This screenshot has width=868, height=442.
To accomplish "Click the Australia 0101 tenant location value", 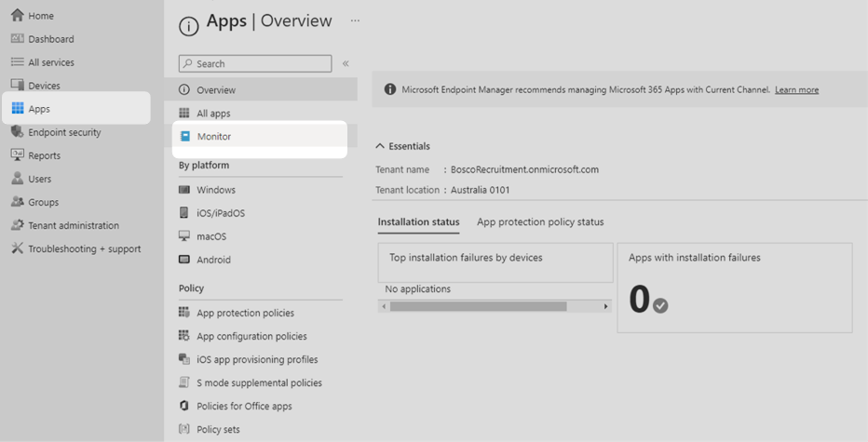I will (x=480, y=190).
